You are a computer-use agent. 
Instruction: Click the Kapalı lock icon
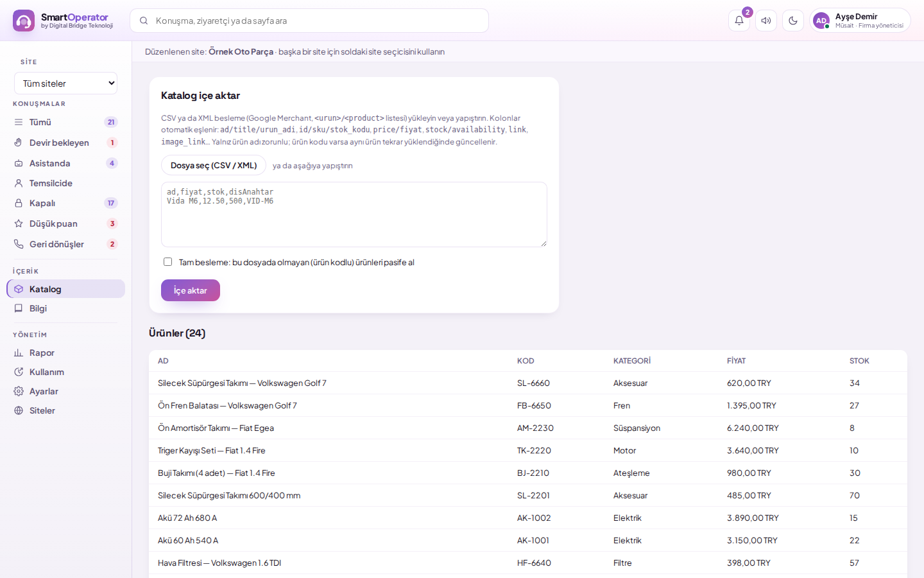click(19, 203)
